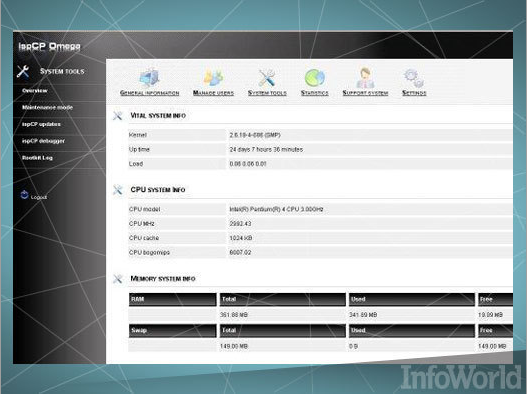This screenshot has width=527, height=394.
Task: Click the bogomips value 6007.02
Action: [x=240, y=252]
